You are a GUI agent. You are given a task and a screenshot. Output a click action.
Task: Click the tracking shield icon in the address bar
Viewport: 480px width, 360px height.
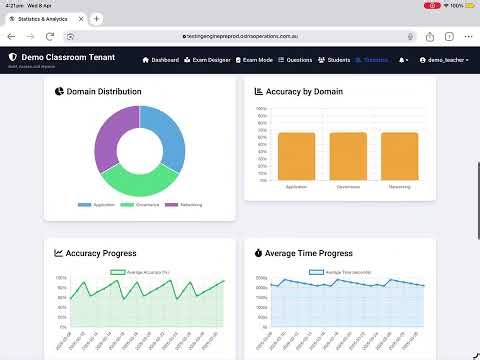[x=70, y=36]
